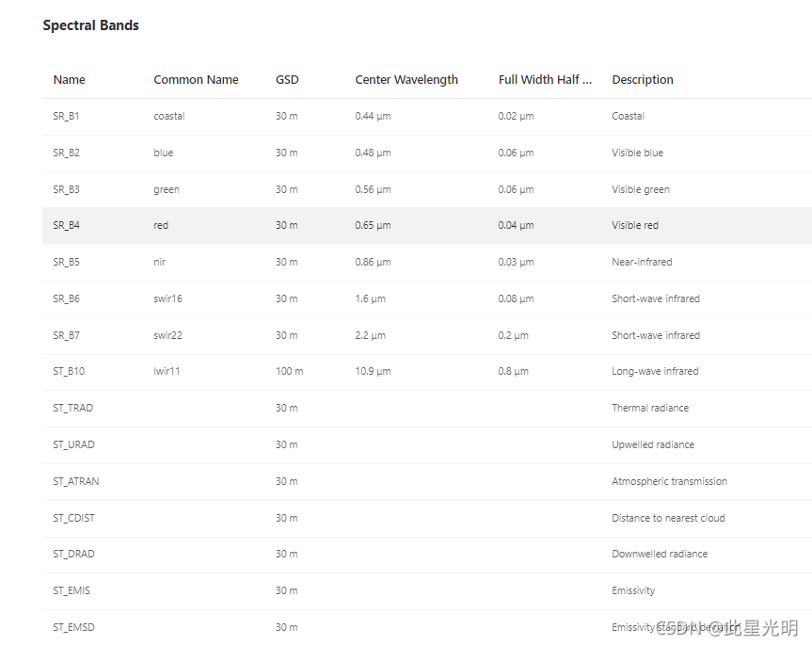The width and height of the screenshot is (812, 645).
Task: Click the Description column header
Action: click(643, 80)
